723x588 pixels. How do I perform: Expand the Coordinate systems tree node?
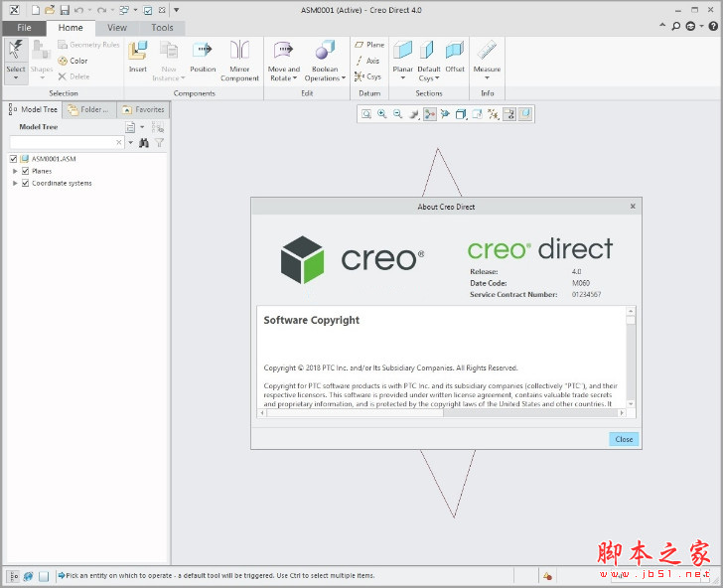click(x=15, y=183)
